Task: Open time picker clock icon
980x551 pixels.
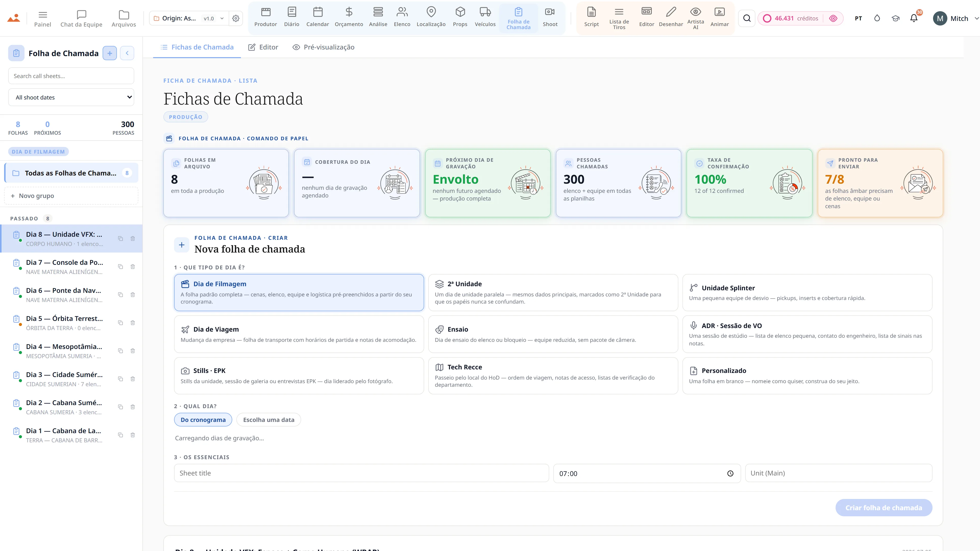Action: pyautogui.click(x=730, y=473)
